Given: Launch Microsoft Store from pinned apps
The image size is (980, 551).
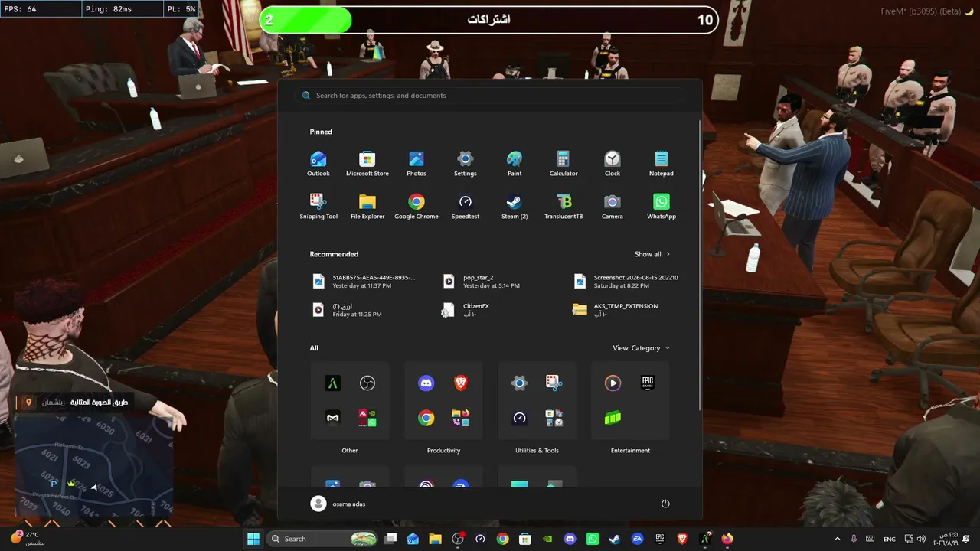Looking at the screenshot, I should click(x=367, y=164).
